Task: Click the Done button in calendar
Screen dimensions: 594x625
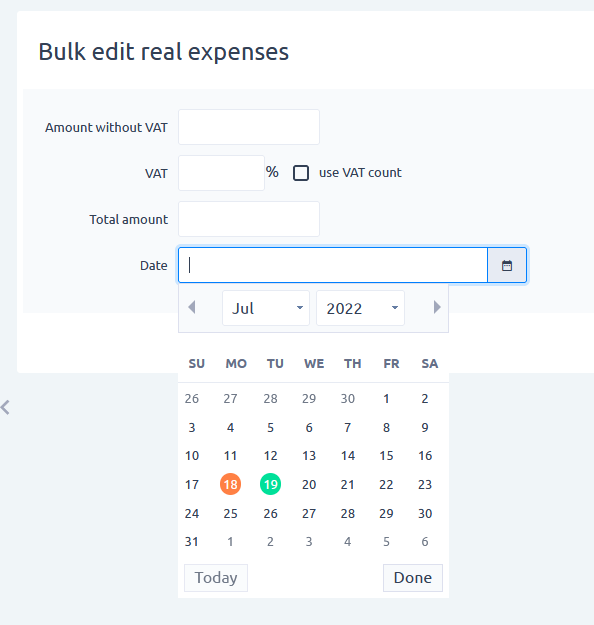Action: (413, 578)
